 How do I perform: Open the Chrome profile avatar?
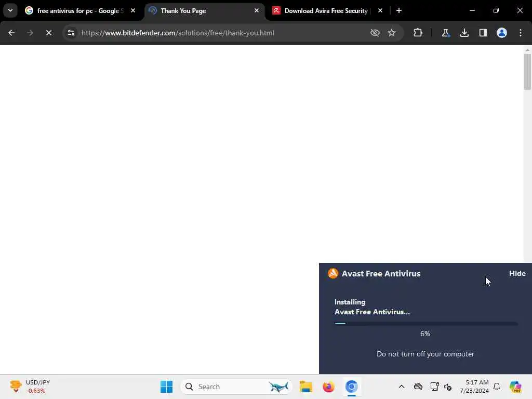502,33
